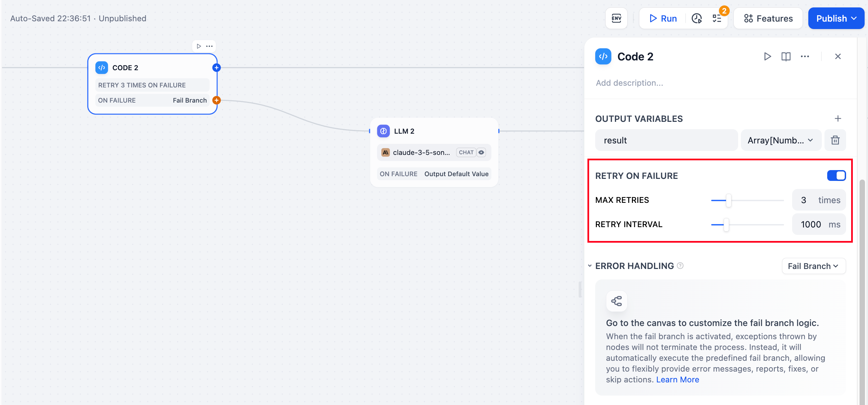Collapse the Error Handling section
This screenshot has height=405, width=868.
click(x=590, y=266)
